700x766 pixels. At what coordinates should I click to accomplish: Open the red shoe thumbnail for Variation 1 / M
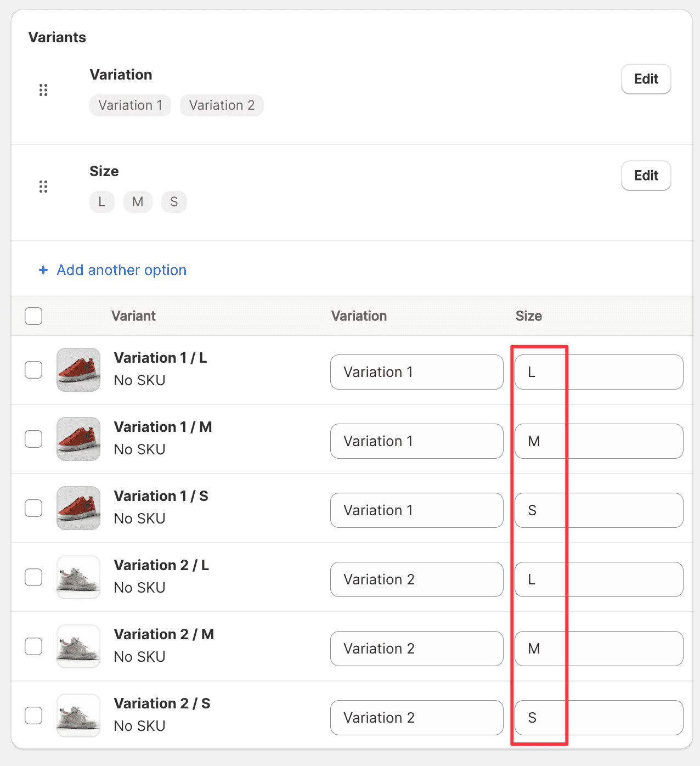click(x=78, y=439)
